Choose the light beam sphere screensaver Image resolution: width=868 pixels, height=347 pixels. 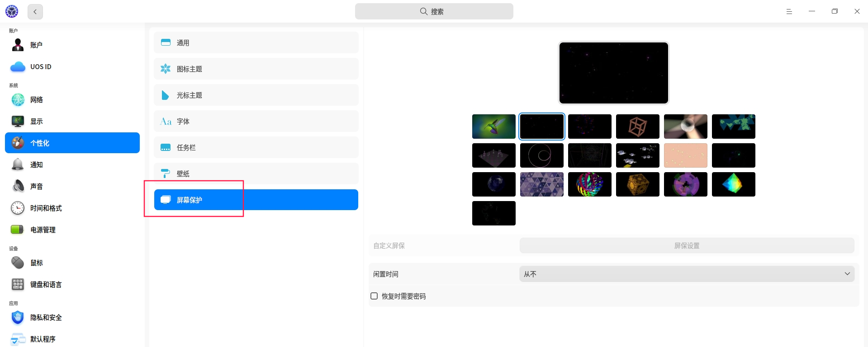(686, 127)
